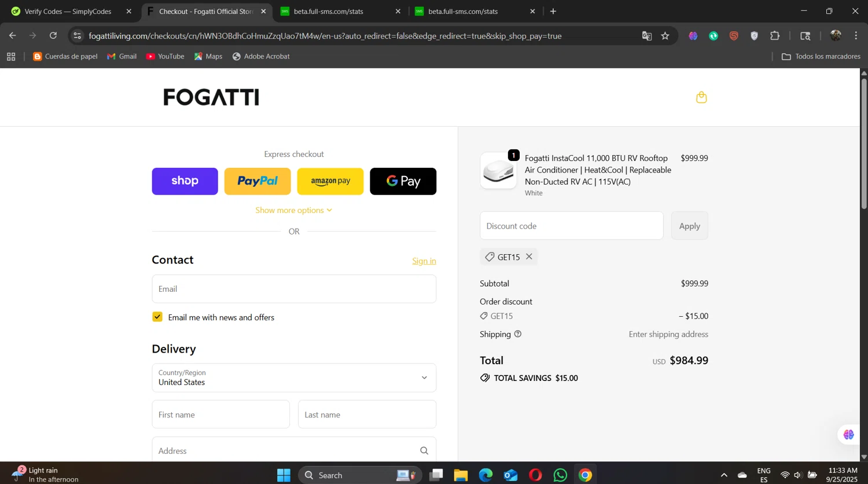Viewport: 868px width, 484px height.
Task: Focus the Email input field
Action: (294, 289)
